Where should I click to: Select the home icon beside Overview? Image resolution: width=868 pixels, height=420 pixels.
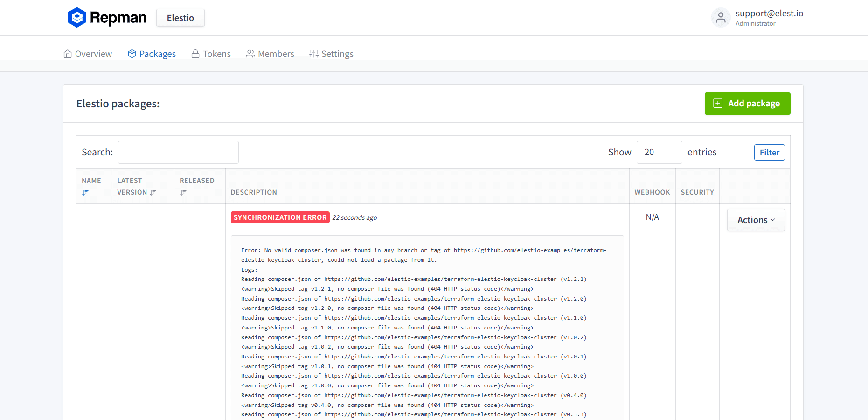click(68, 54)
